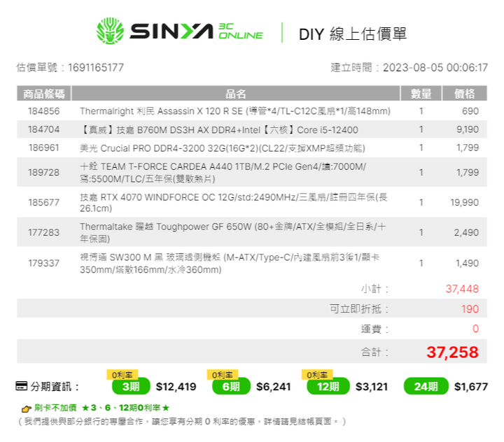
Task: Click the 商品條碼 column header
Action: point(43,94)
